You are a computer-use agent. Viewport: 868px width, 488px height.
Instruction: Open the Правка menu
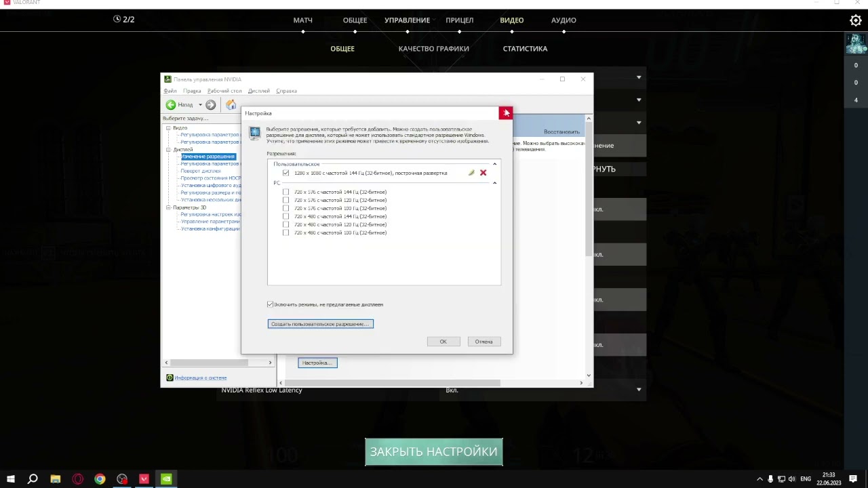tap(192, 91)
